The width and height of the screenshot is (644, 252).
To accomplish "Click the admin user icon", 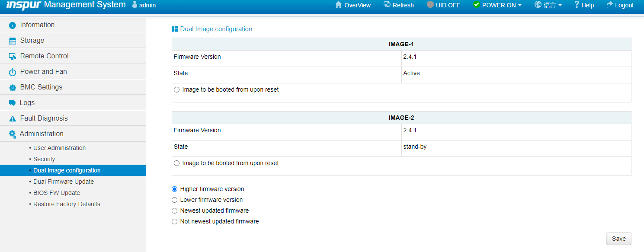I will [135, 5].
